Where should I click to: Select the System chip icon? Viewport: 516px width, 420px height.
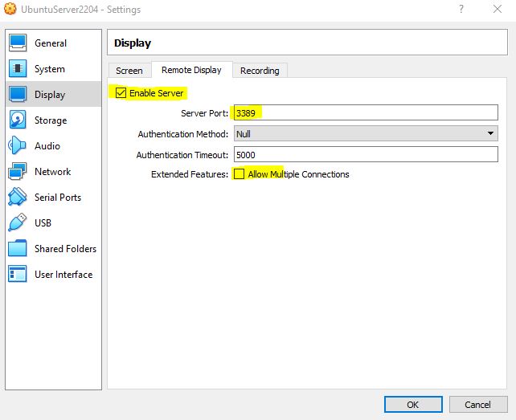tap(18, 69)
